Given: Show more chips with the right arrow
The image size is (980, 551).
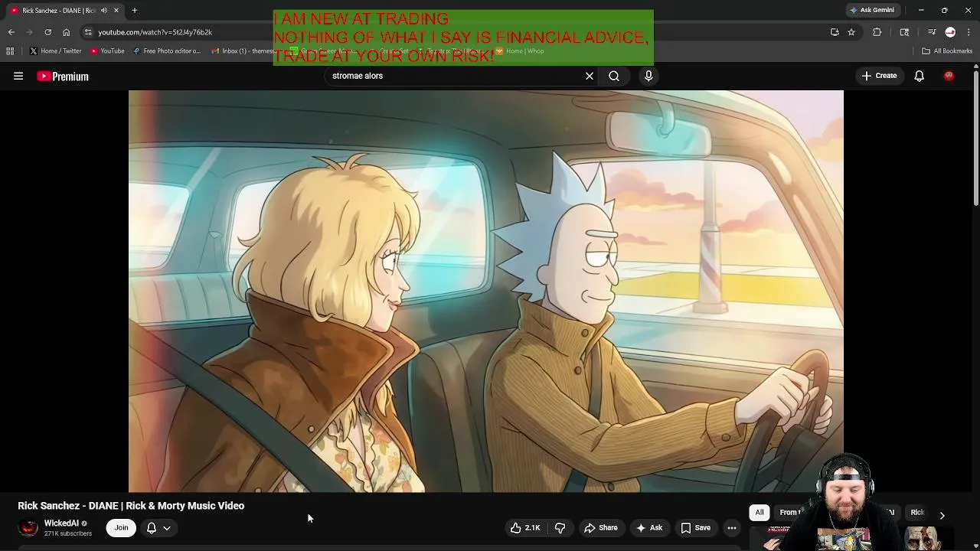Looking at the screenshot, I should pos(942,515).
